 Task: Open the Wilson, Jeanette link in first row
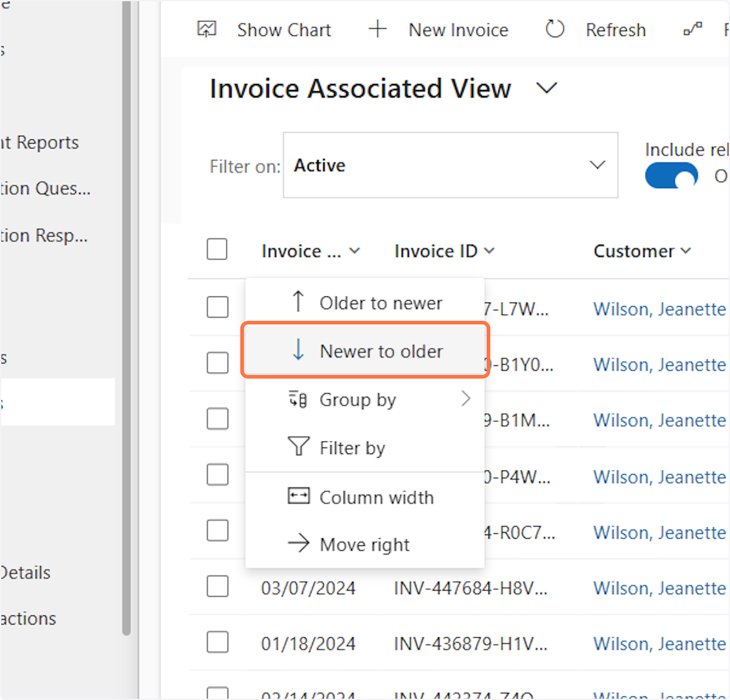click(x=659, y=309)
